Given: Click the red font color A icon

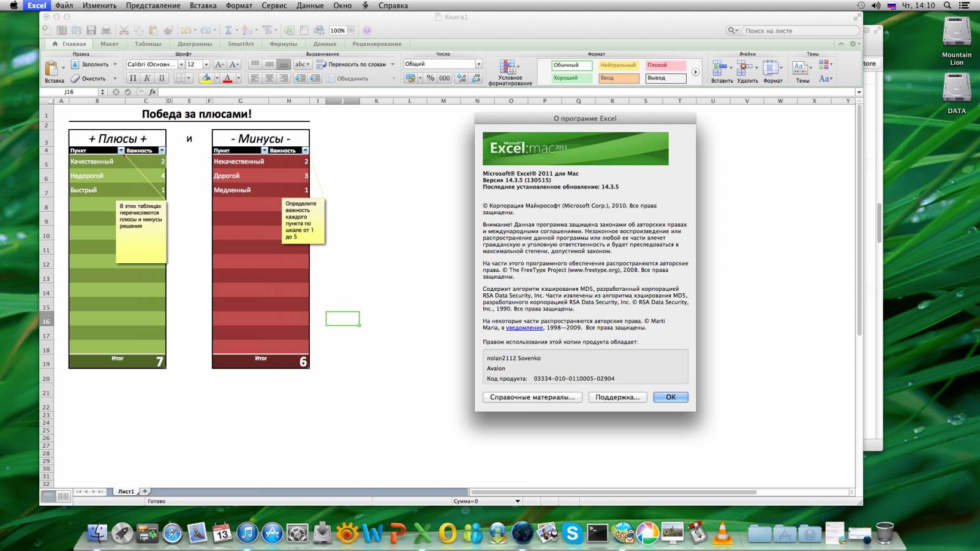Looking at the screenshot, I should pyautogui.click(x=227, y=78).
